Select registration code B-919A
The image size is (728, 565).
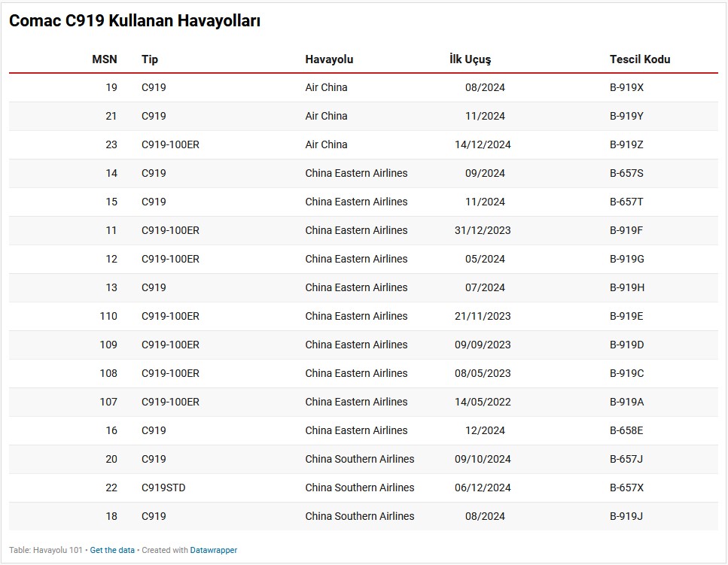click(627, 402)
